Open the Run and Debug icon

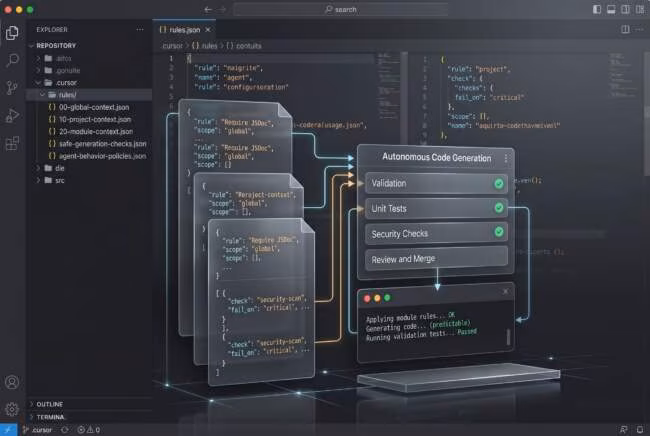coord(12,116)
